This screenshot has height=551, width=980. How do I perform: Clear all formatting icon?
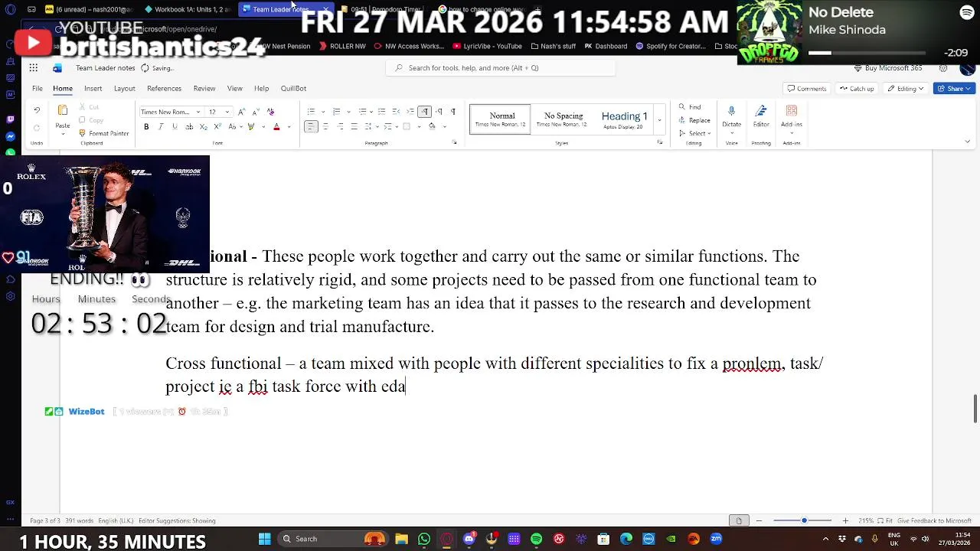pos(270,112)
